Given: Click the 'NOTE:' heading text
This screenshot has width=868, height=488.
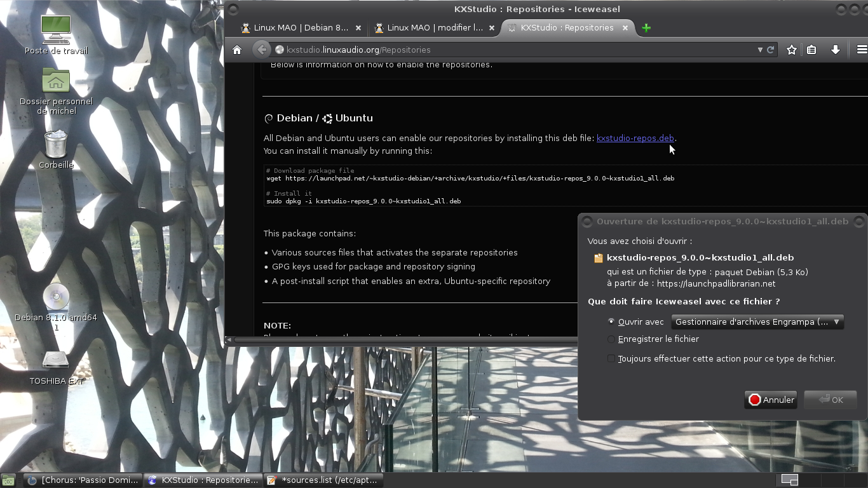Looking at the screenshot, I should tap(278, 326).
